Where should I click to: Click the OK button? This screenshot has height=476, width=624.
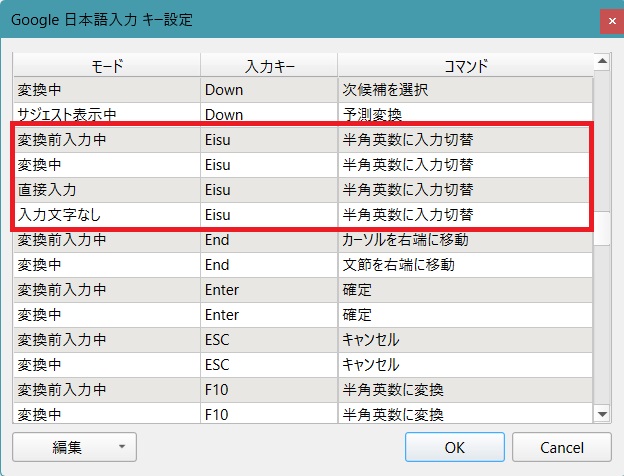pyautogui.click(x=454, y=447)
